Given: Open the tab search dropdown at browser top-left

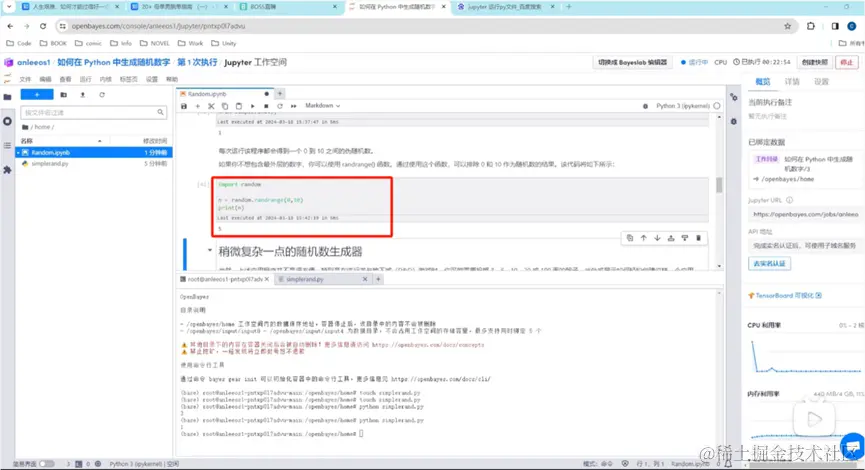Looking at the screenshot, I should 9,7.
